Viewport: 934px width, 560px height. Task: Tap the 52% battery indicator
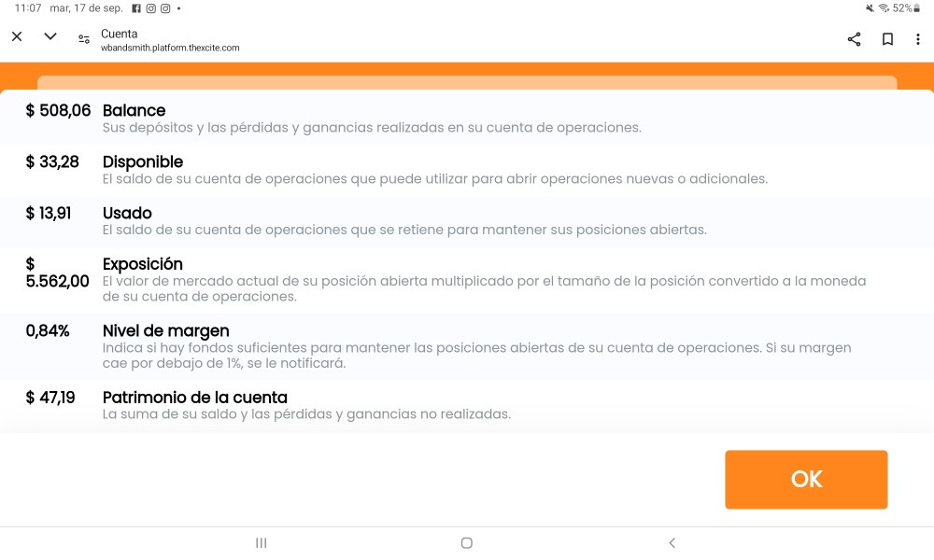pos(906,8)
